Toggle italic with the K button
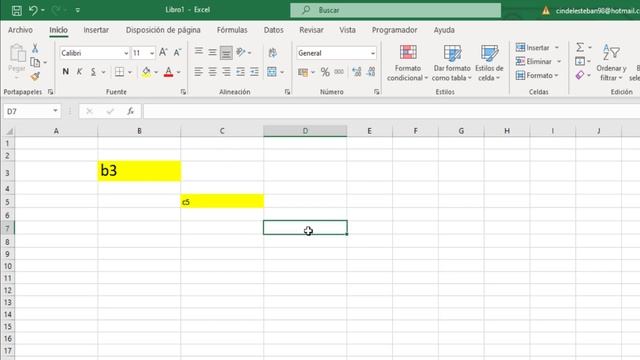640x360 pixels. [79, 72]
